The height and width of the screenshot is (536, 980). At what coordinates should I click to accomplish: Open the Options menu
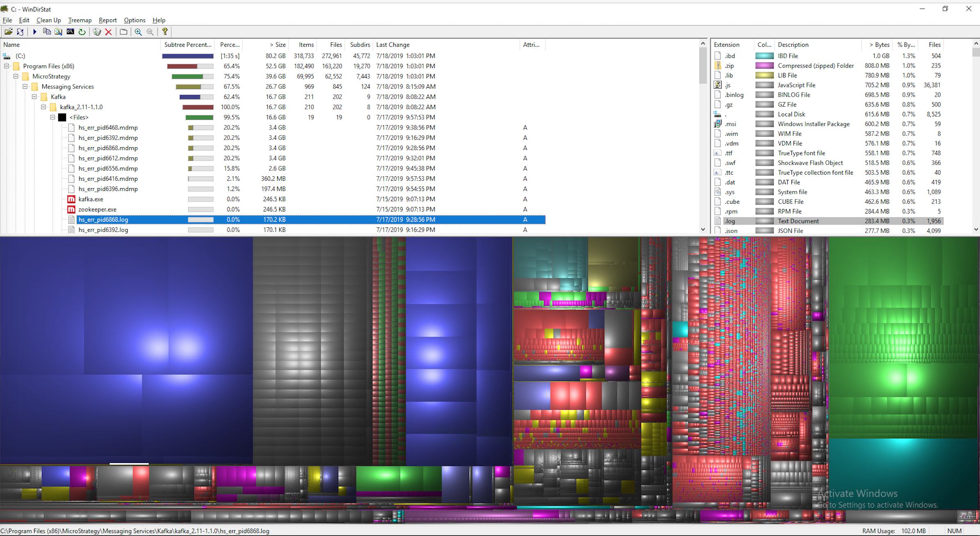[134, 20]
